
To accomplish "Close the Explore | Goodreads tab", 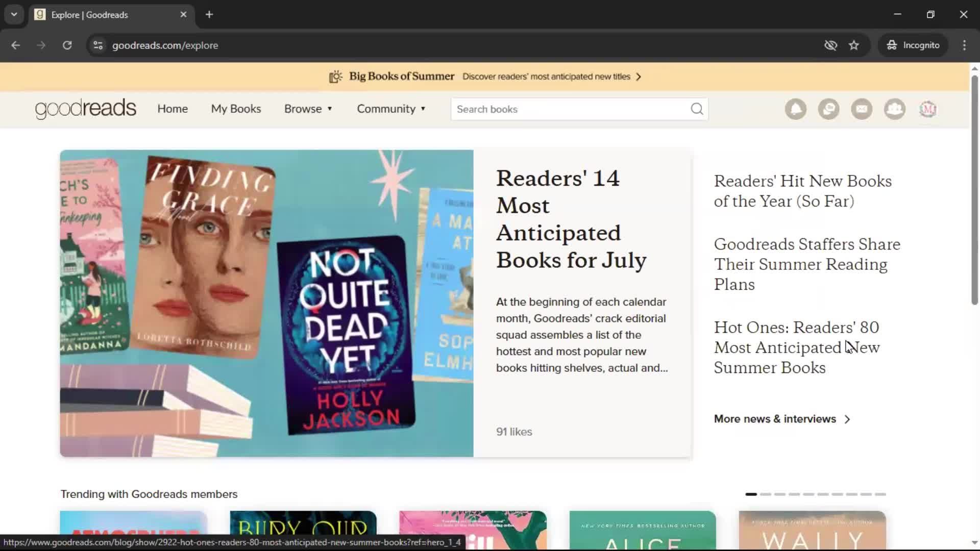I will [183, 15].
